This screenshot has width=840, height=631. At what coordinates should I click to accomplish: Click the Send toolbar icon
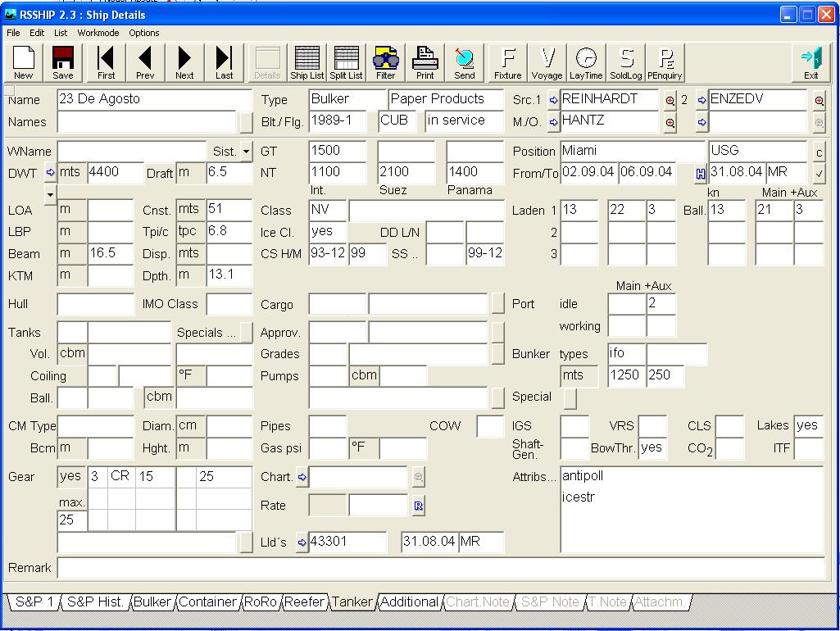[x=465, y=62]
